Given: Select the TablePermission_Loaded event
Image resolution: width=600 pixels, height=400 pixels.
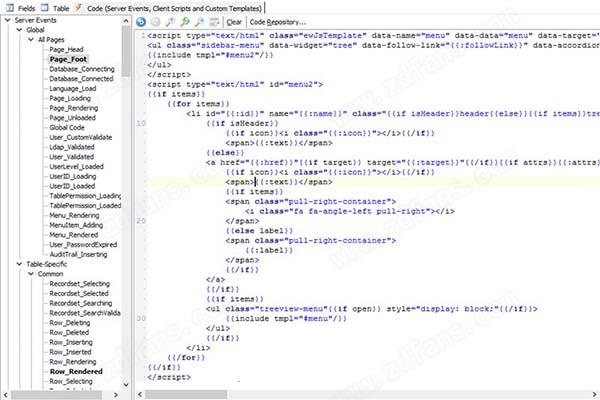Looking at the screenshot, I should [85, 206].
